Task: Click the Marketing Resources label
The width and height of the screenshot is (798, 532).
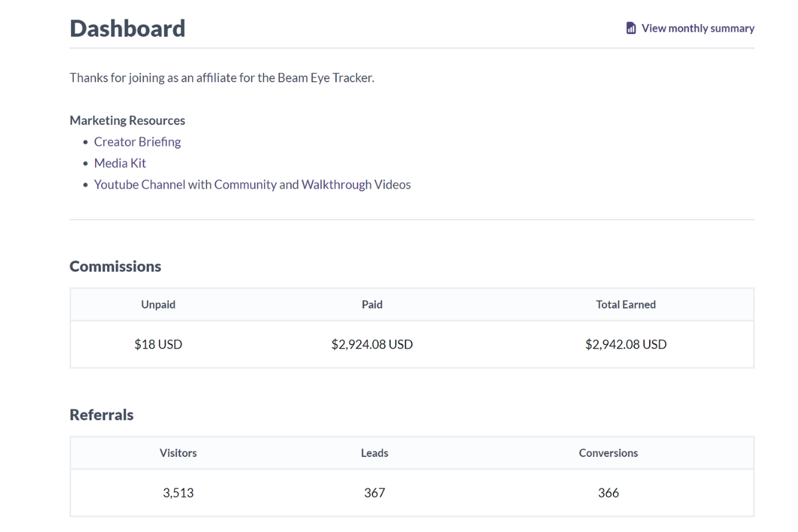Action: [x=128, y=120]
